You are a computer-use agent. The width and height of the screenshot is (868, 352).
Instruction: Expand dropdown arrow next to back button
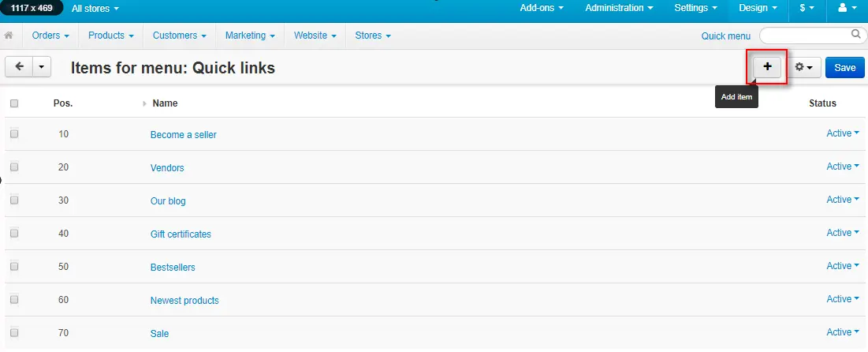pos(41,67)
